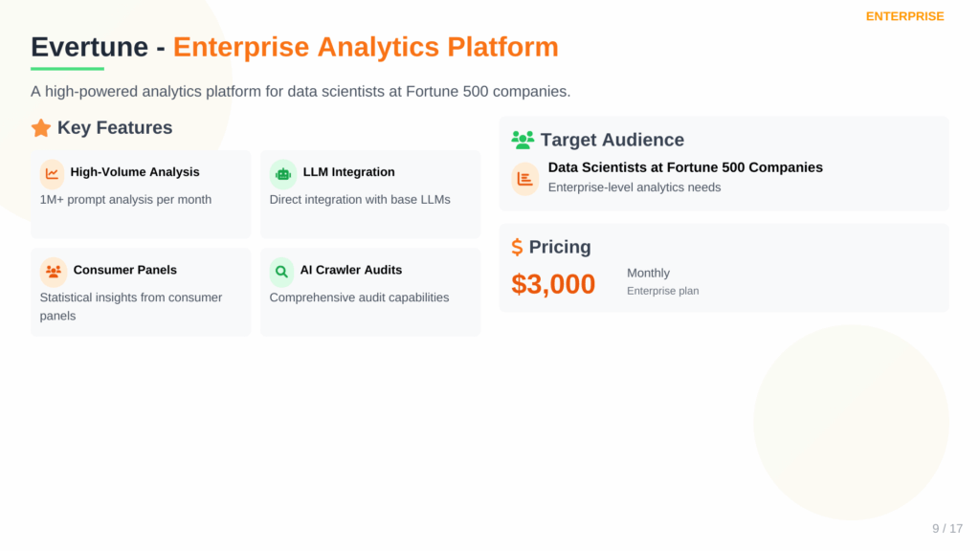Click the slide page number 9 / 17
980x551 pixels.
[947, 528]
